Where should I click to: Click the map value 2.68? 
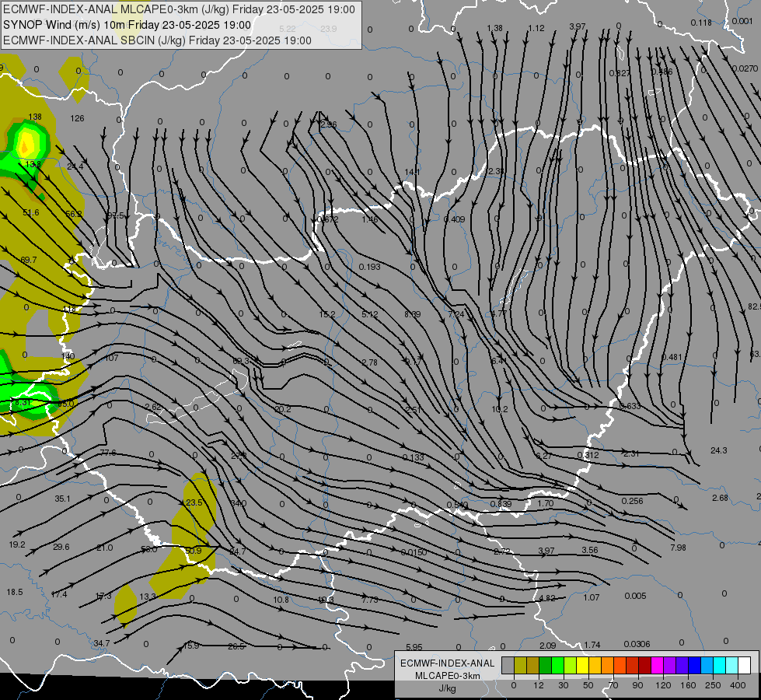[x=721, y=498]
